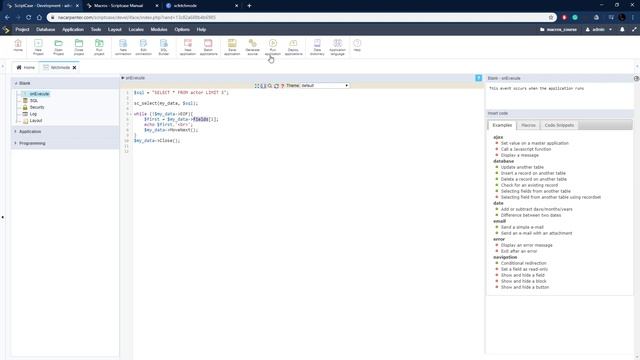Switch to the Code Snippets tab
This screenshot has width=640, height=360.
click(559, 125)
